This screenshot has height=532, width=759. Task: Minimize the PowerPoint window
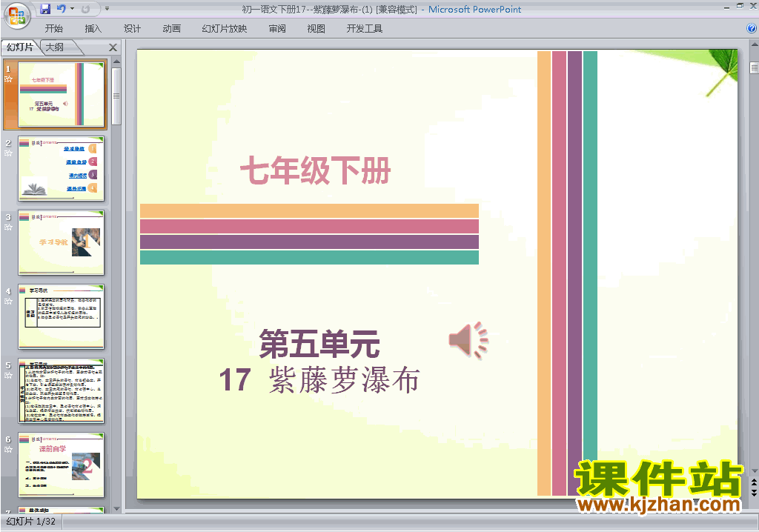click(x=726, y=7)
